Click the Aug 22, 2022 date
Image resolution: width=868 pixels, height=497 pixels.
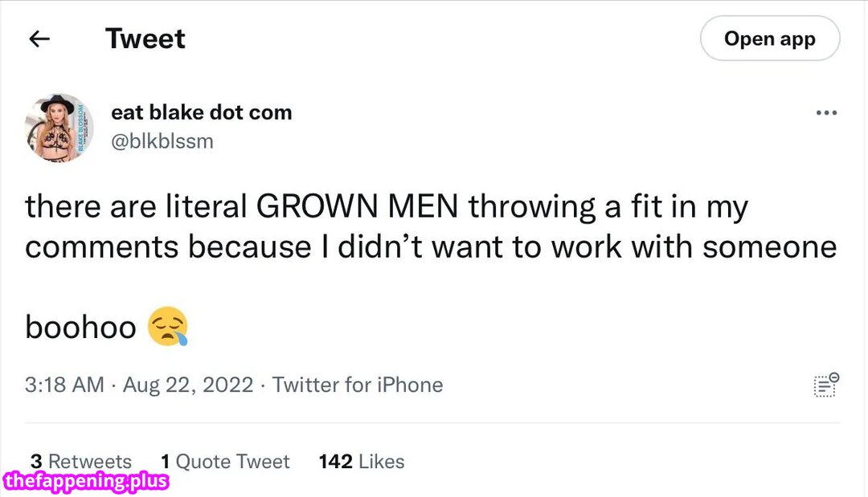[188, 385]
